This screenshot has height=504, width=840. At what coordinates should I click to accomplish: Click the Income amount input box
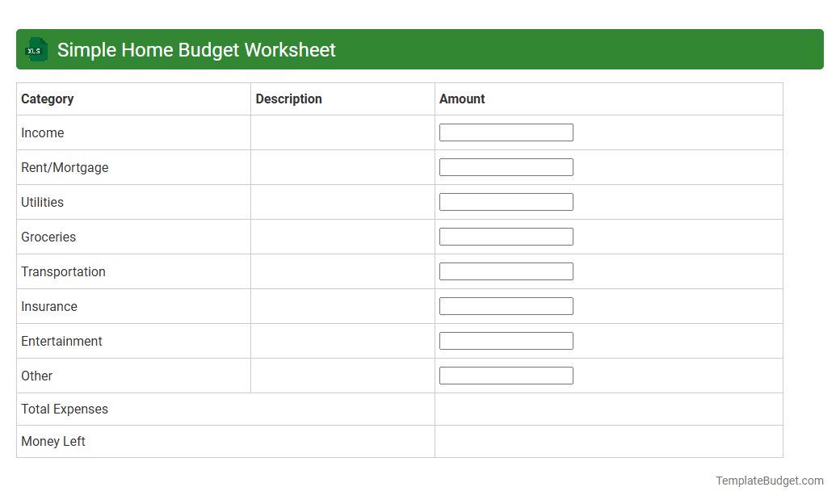click(x=506, y=132)
